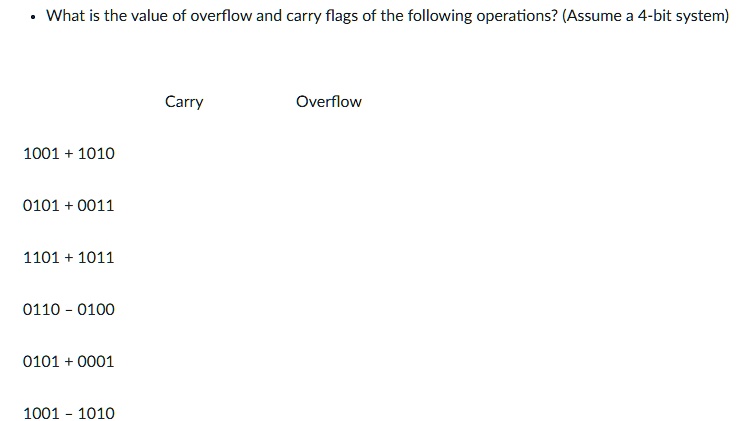
Task: Select operand 0110 in the subtraction row
Action: pyautogui.click(x=41, y=310)
